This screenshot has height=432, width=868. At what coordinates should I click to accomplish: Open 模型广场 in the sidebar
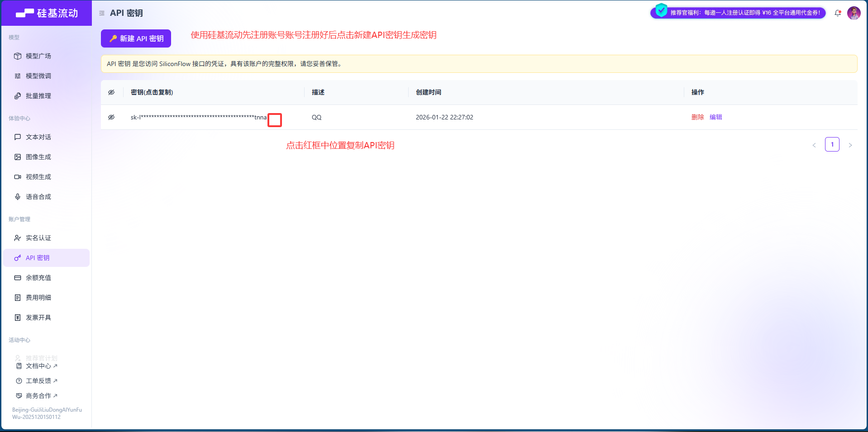click(x=38, y=56)
